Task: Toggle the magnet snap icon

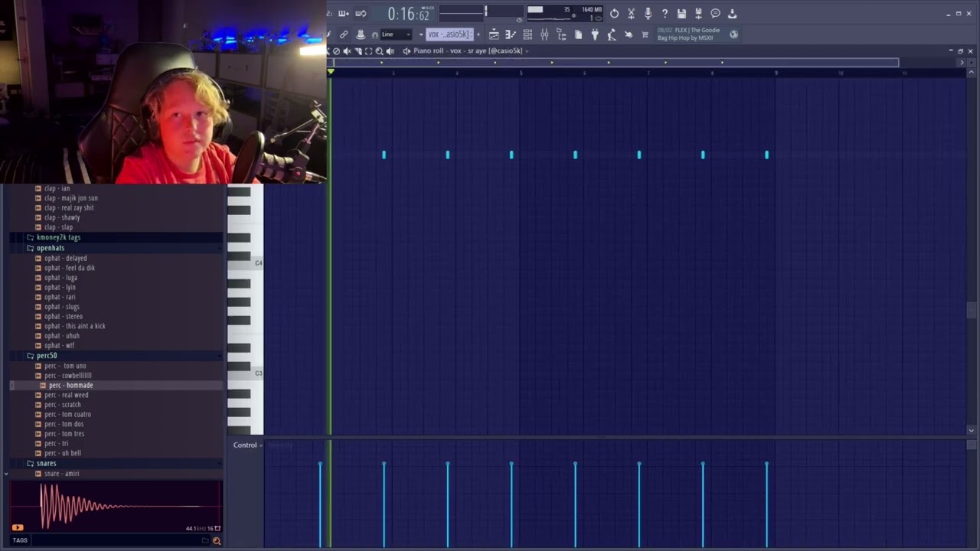Action: [375, 34]
